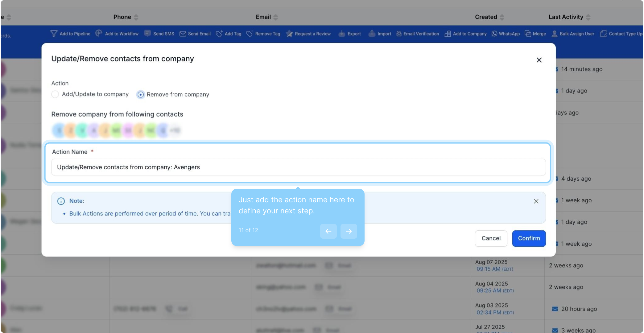Click the Add to Workflow icon
Image resolution: width=644 pixels, height=333 pixels.
tap(99, 33)
